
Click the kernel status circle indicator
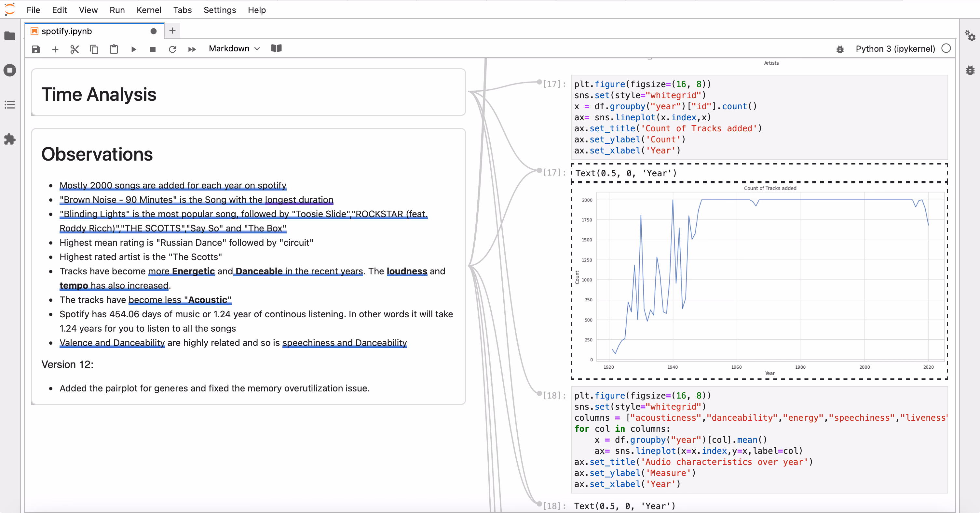click(x=946, y=49)
